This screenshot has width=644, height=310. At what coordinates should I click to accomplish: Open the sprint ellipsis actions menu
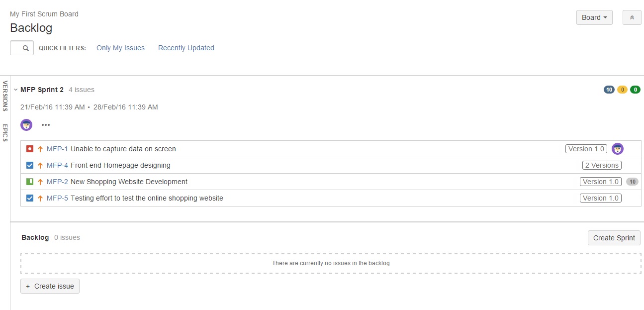[x=46, y=125]
